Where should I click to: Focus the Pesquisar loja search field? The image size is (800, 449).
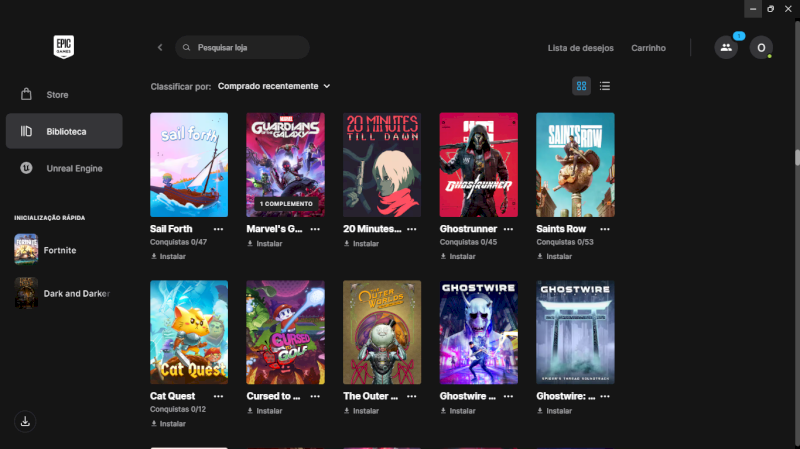click(242, 47)
